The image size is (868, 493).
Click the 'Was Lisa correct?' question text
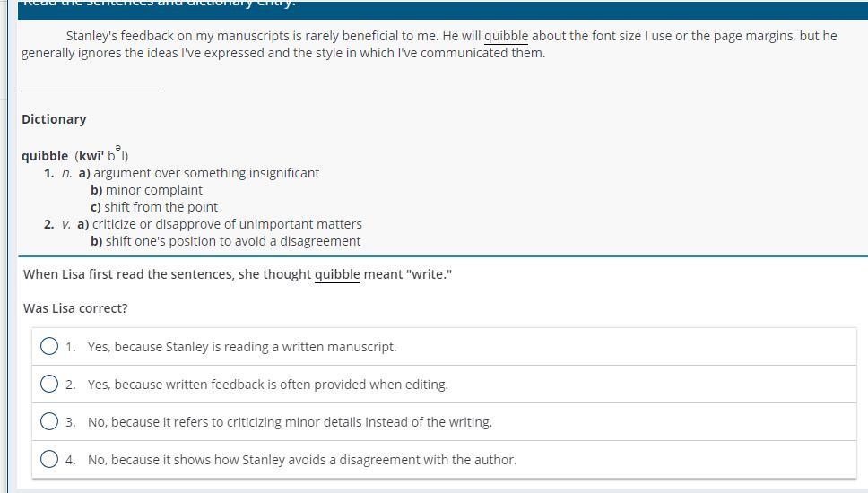(x=75, y=308)
